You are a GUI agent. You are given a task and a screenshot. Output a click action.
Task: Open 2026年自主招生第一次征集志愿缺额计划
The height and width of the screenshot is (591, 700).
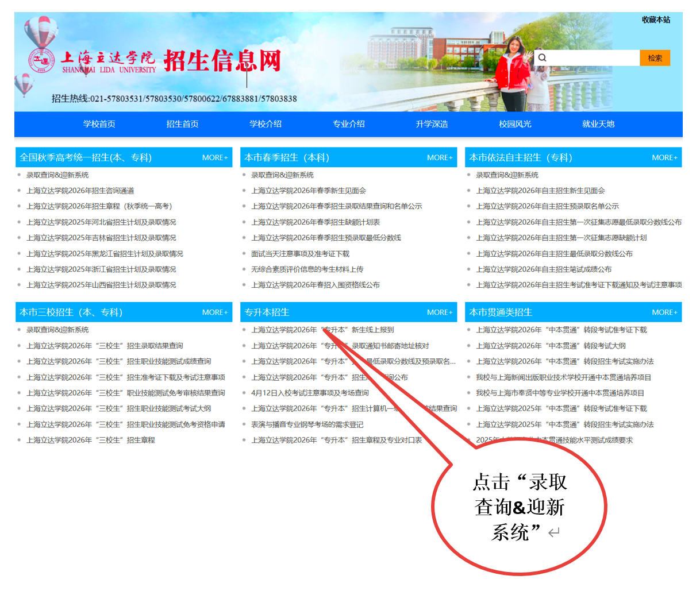click(561, 238)
